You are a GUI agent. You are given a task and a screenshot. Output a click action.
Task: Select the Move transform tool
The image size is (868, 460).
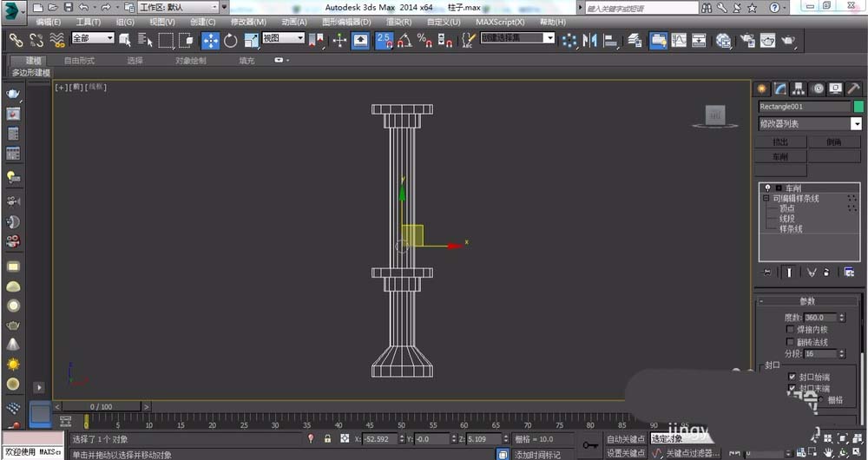(211, 40)
